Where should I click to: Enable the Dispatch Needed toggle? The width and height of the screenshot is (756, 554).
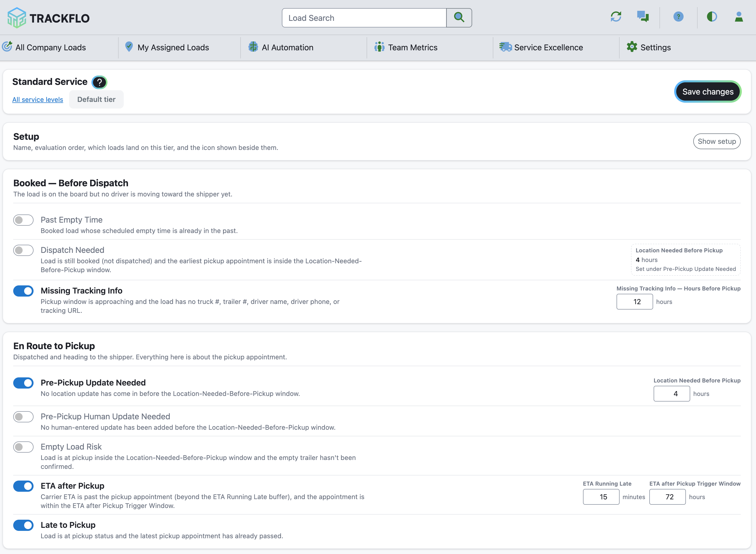pos(23,250)
